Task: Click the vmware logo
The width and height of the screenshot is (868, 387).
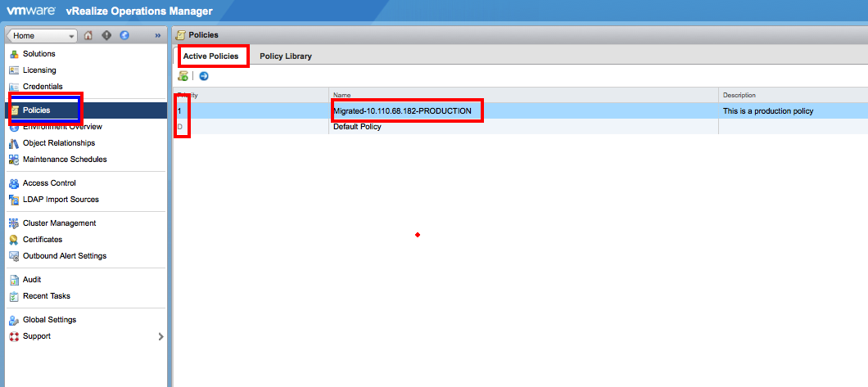Action: pos(30,11)
